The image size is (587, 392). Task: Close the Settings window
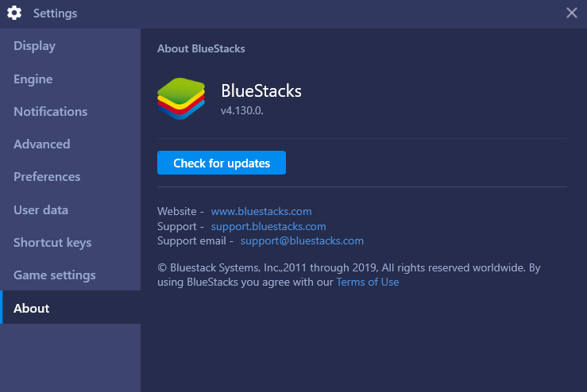(571, 13)
